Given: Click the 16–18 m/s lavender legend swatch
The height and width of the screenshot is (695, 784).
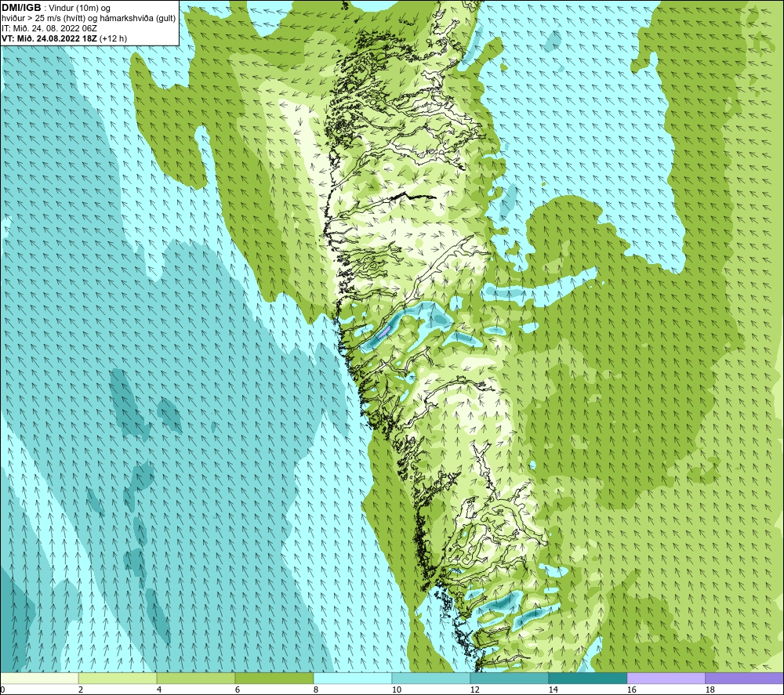Looking at the screenshot, I should click(x=666, y=678).
